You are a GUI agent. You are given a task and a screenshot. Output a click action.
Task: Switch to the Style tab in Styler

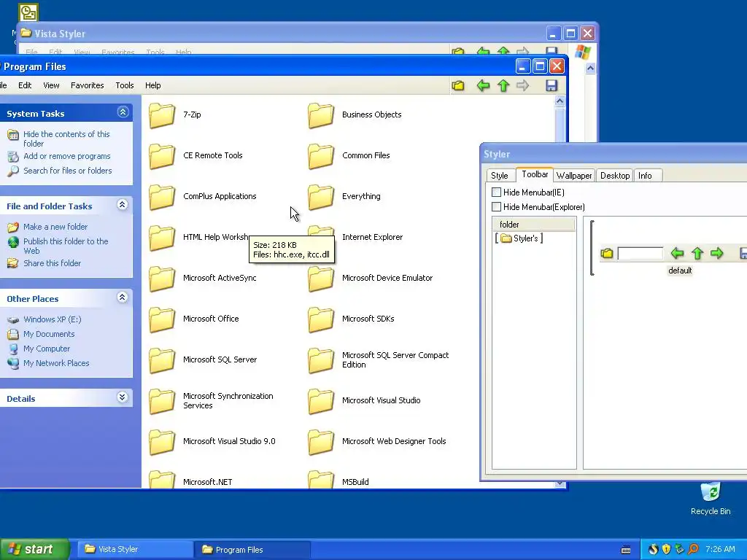(499, 176)
